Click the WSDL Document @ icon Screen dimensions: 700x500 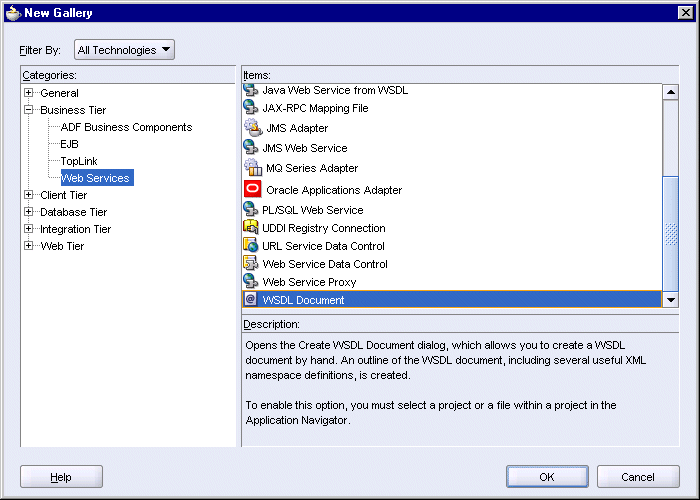coord(250,299)
